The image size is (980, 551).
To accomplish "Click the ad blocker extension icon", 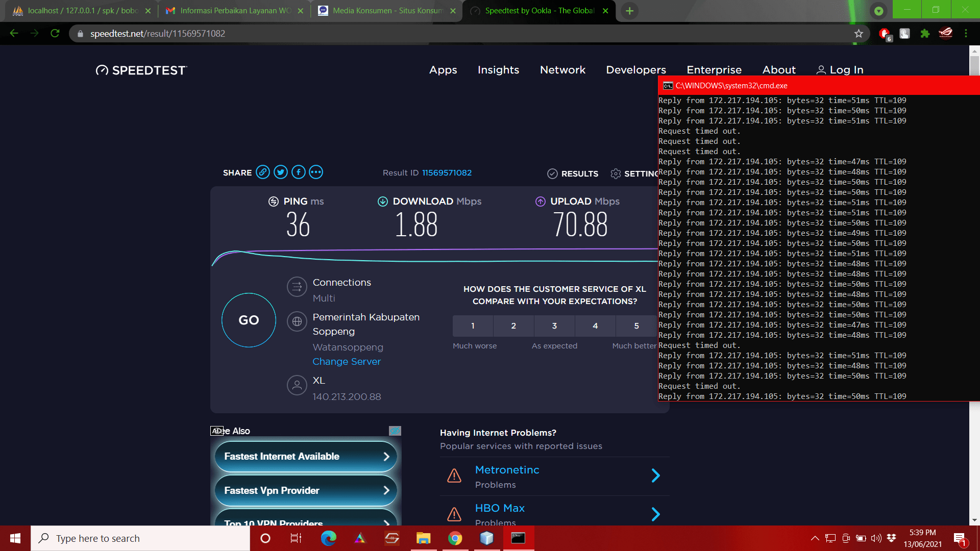I will tap(885, 34).
